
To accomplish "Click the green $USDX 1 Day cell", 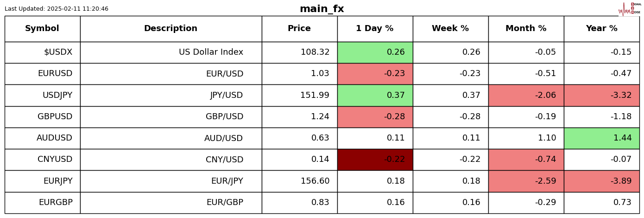I will (x=375, y=52).
